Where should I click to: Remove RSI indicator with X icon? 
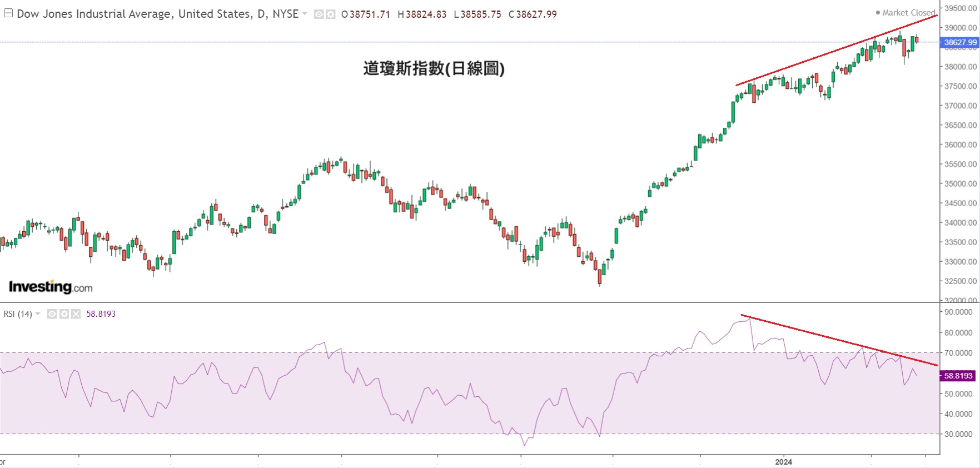pyautogui.click(x=76, y=314)
